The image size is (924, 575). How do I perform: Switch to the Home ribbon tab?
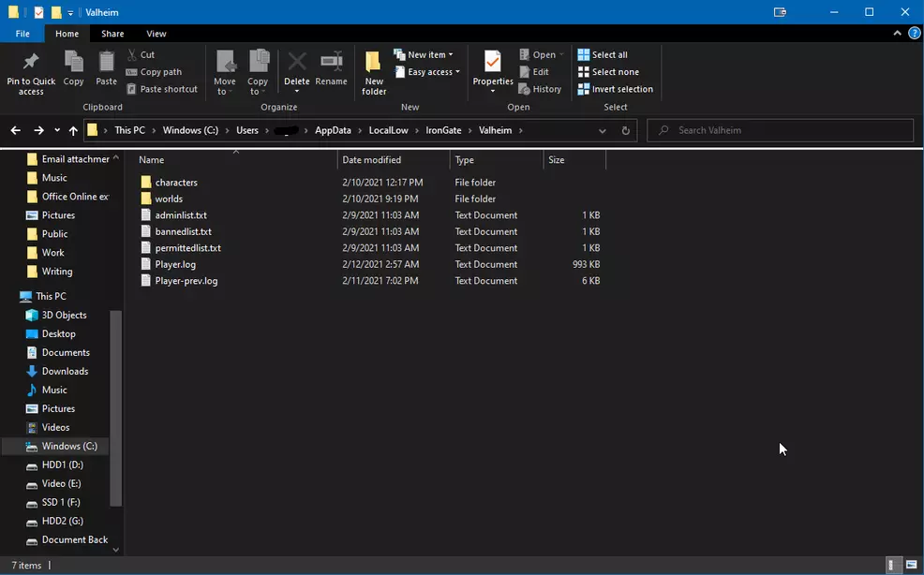tap(67, 34)
